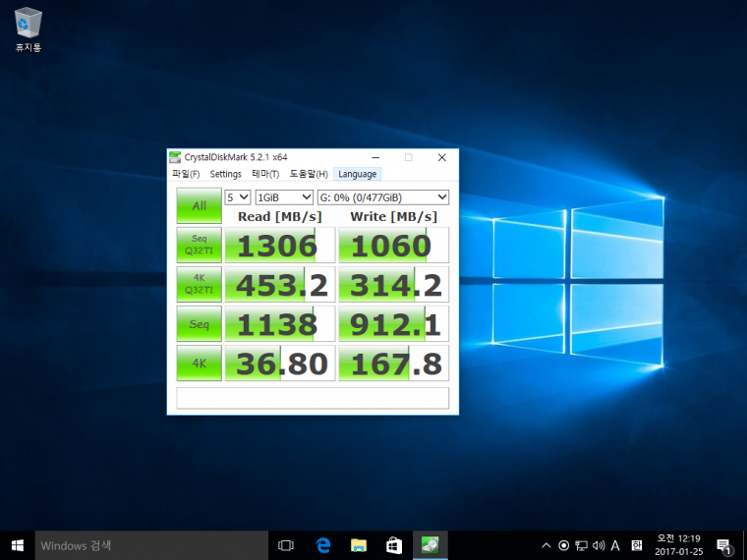Click the Seq write result 912.1
The height and width of the screenshot is (560, 747).
393,324
